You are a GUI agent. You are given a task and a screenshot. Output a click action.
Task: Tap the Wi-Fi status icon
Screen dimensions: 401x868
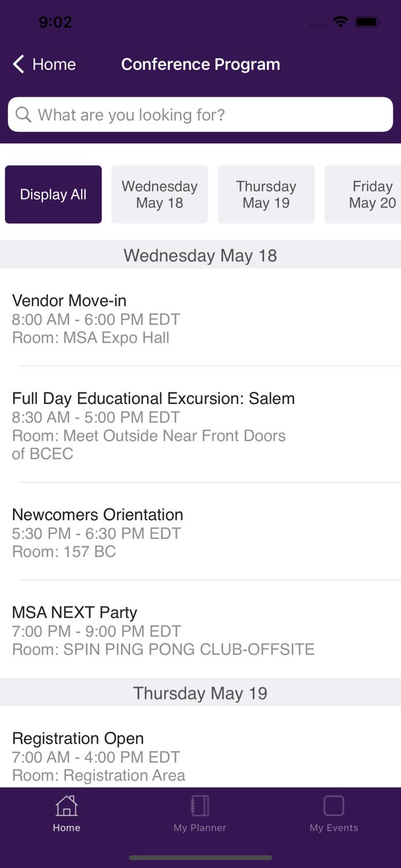341,22
